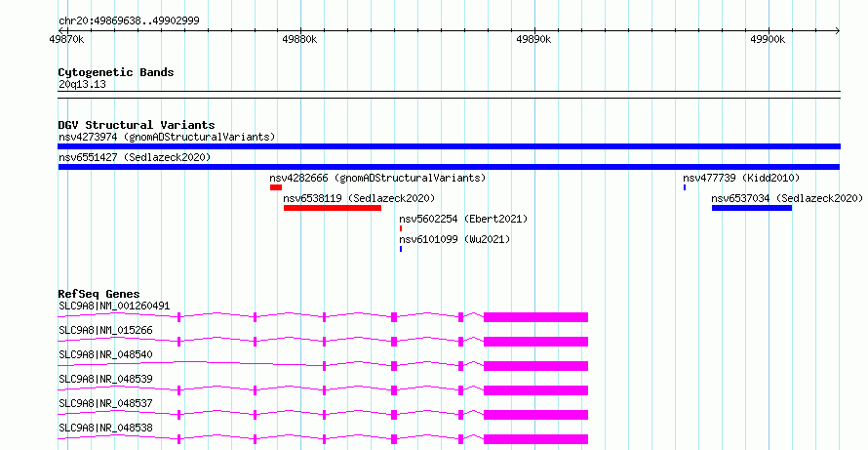Click the large exon block of NM_015266

535,342
